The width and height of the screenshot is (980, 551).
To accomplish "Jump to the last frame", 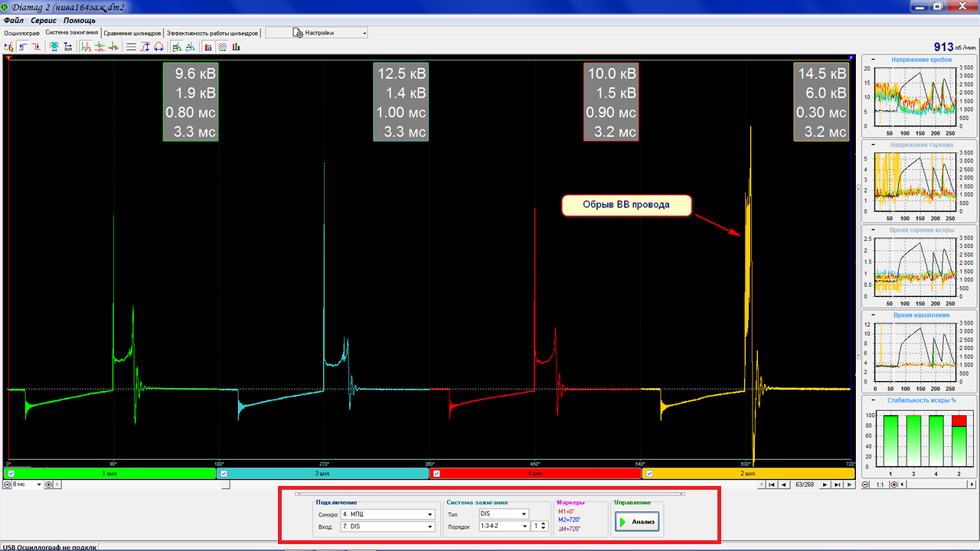I will click(x=837, y=484).
